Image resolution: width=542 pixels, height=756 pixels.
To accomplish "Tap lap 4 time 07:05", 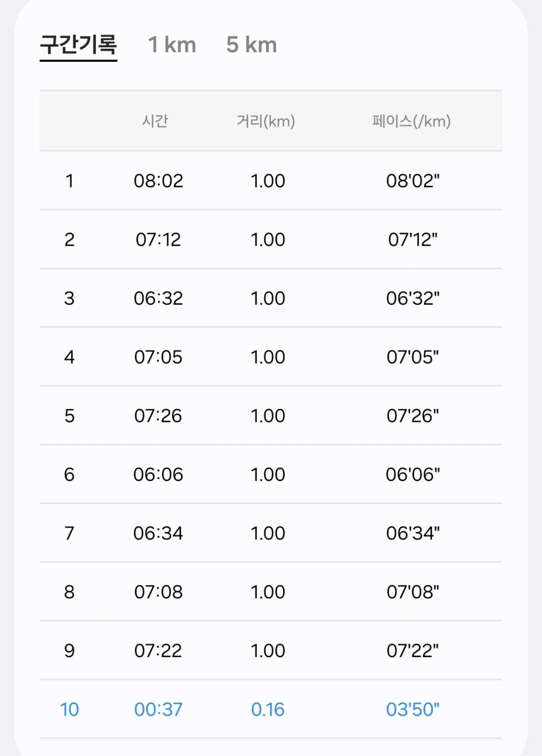I will pos(158,357).
